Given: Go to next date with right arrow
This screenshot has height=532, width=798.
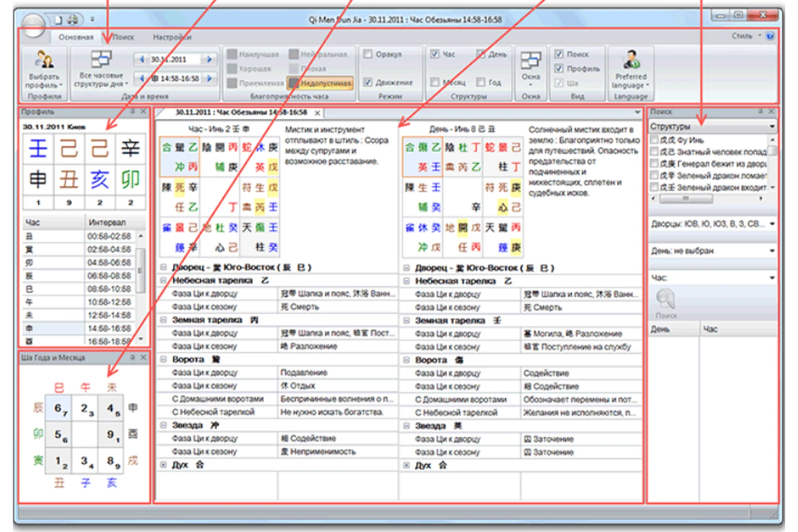Looking at the screenshot, I should (209, 59).
